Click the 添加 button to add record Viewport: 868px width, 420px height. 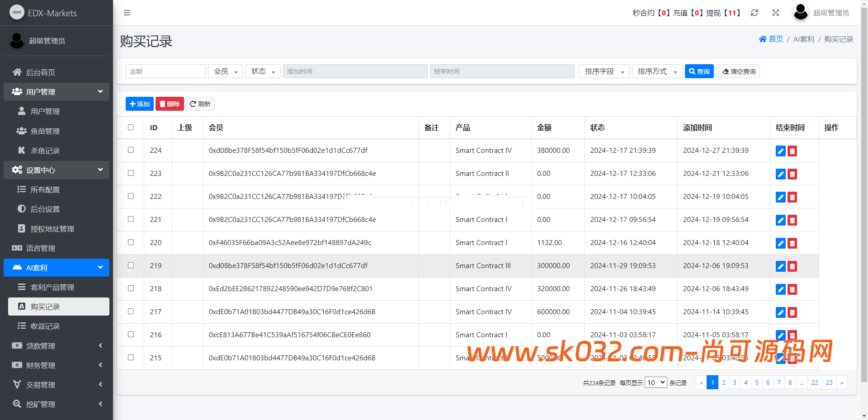tap(139, 104)
